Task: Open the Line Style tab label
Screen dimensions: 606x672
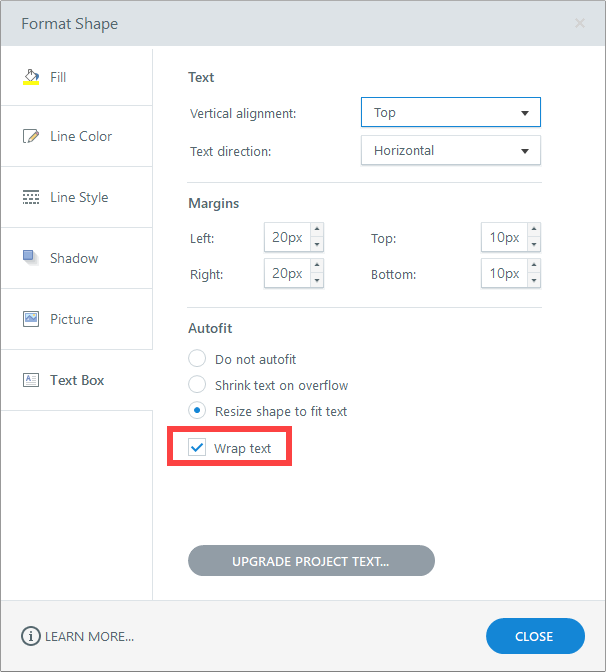Action: [x=79, y=197]
